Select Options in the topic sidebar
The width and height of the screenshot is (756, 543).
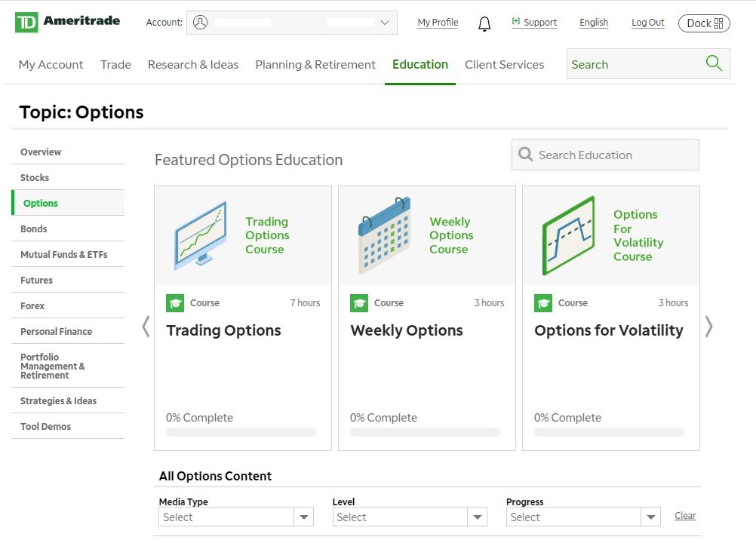pyautogui.click(x=68, y=203)
